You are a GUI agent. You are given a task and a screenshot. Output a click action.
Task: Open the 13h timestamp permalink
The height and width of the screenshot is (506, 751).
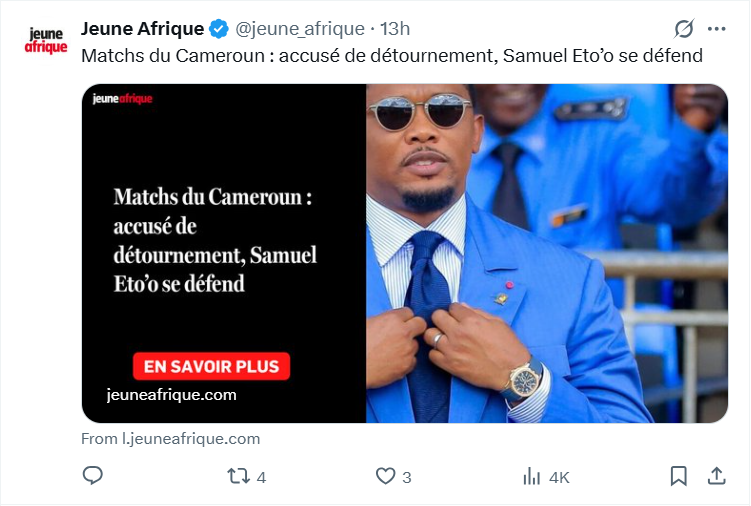396,28
